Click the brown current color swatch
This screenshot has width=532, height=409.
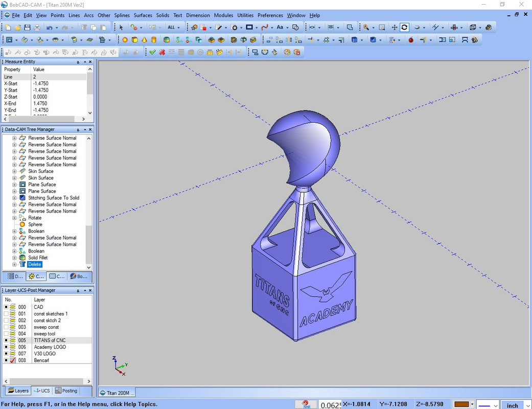pos(461,404)
